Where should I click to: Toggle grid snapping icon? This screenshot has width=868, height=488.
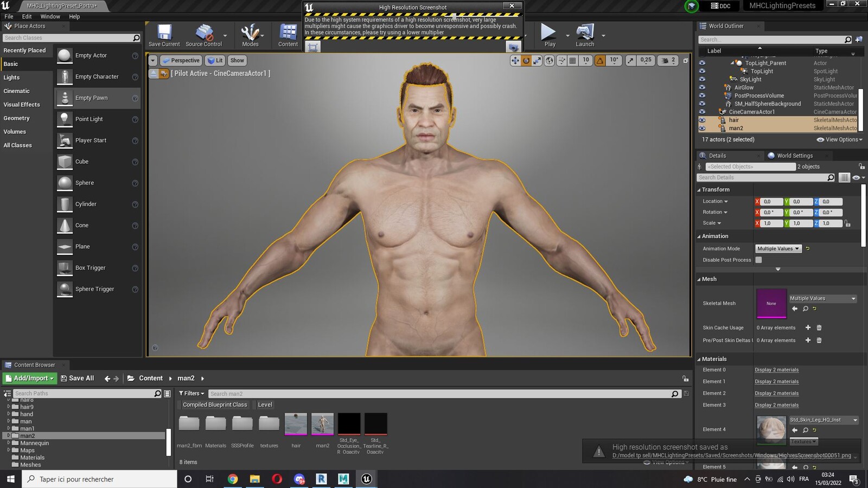(x=572, y=61)
